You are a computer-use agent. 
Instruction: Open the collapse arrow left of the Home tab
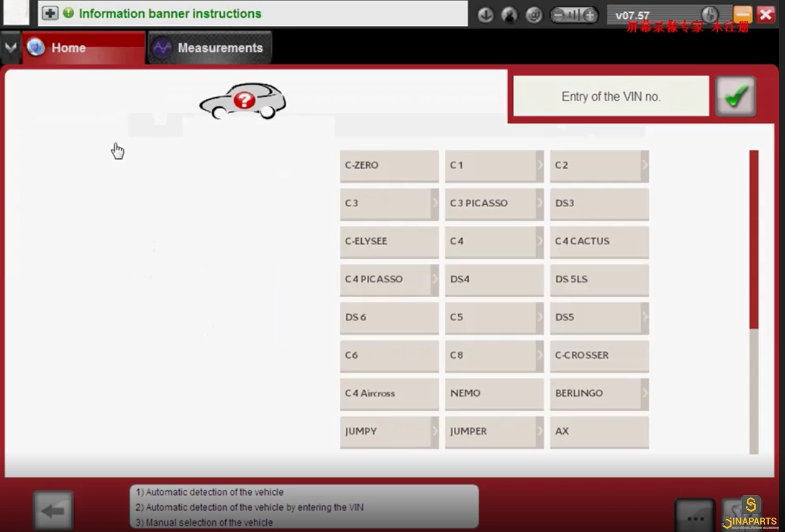pyautogui.click(x=10, y=47)
